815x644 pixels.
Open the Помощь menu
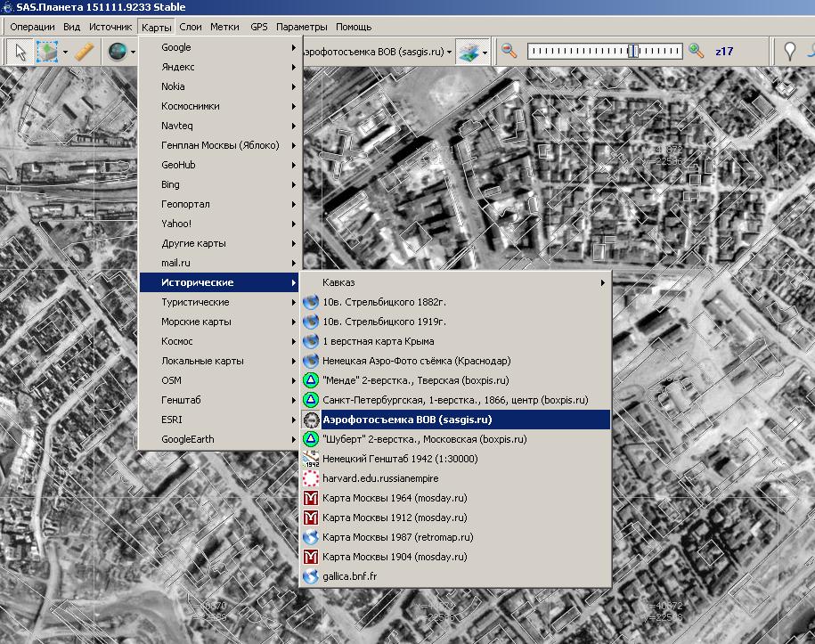pyautogui.click(x=354, y=27)
